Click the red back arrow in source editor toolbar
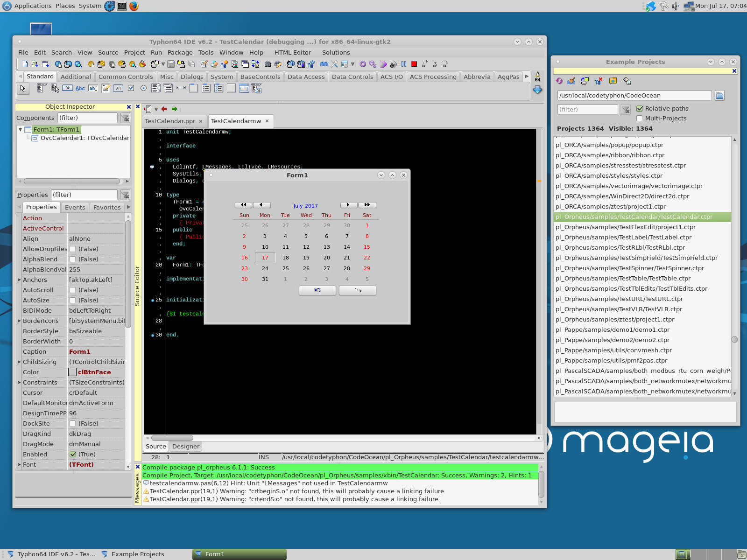Viewport: 747px width, 560px height. coord(164,109)
